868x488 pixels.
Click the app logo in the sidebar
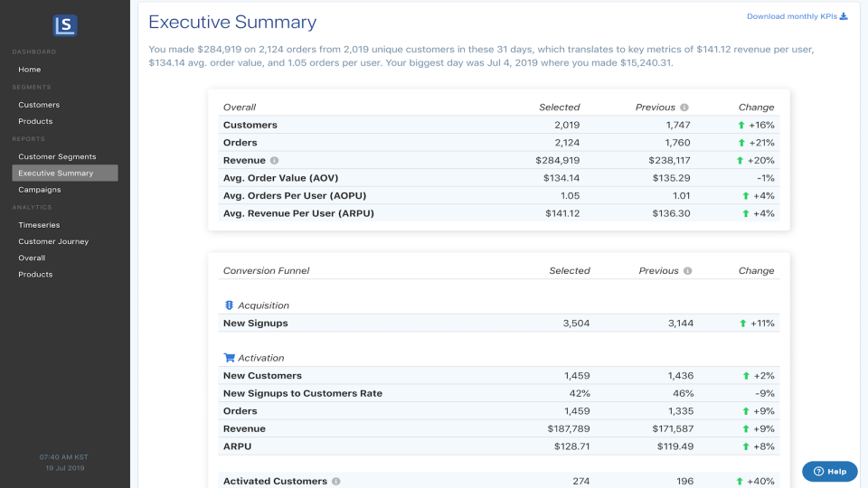pyautogui.click(x=65, y=26)
